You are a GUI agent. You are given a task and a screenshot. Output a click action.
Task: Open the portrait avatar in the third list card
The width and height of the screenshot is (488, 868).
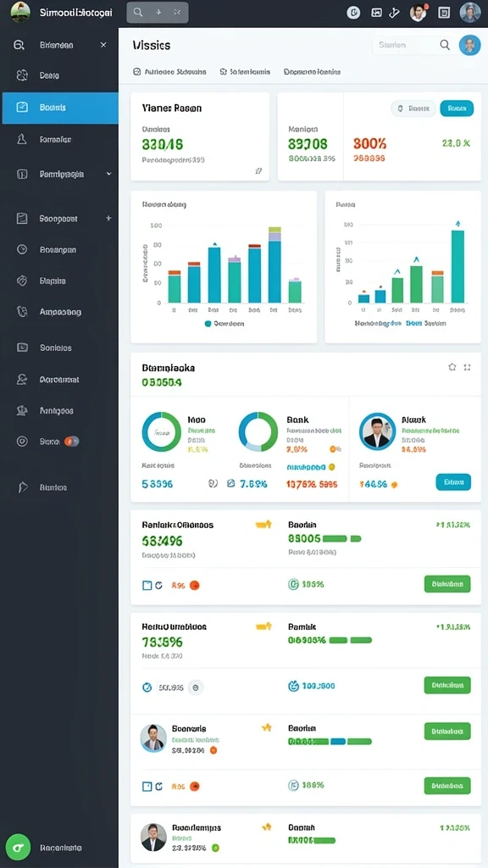(153, 738)
